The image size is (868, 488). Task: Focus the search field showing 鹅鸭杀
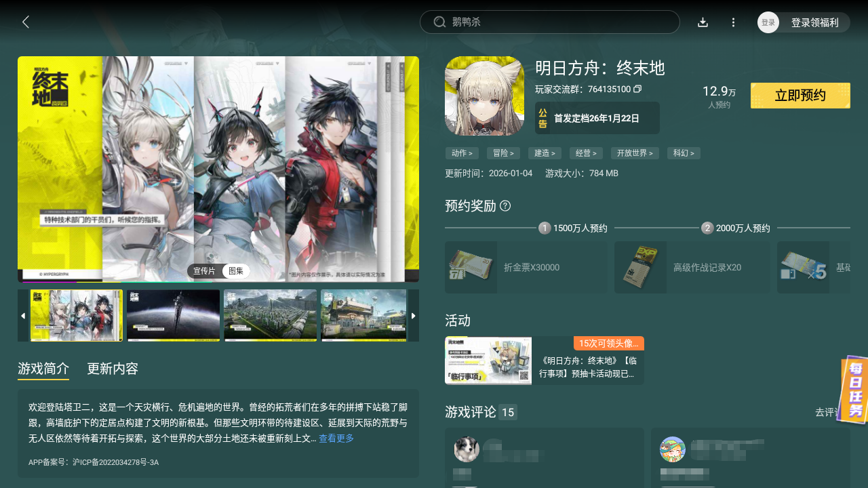550,22
